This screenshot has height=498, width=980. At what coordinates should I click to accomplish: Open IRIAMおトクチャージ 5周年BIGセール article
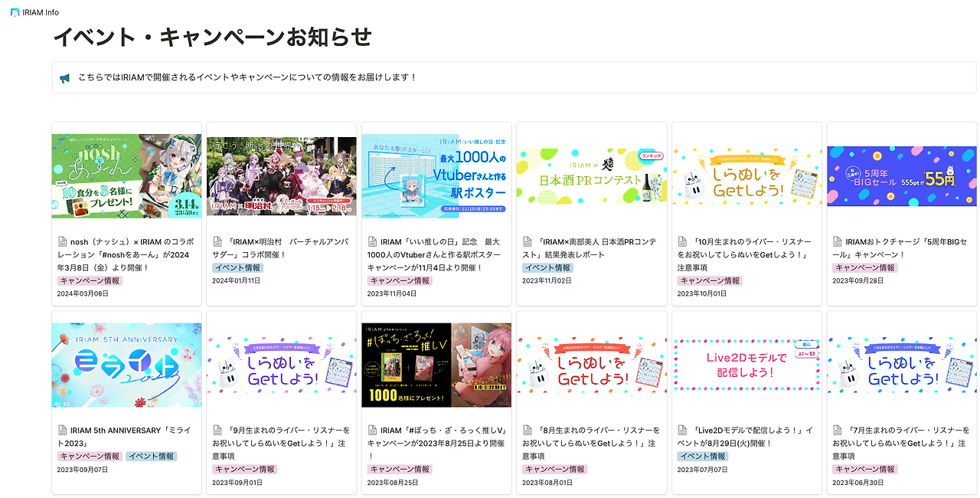(900, 247)
